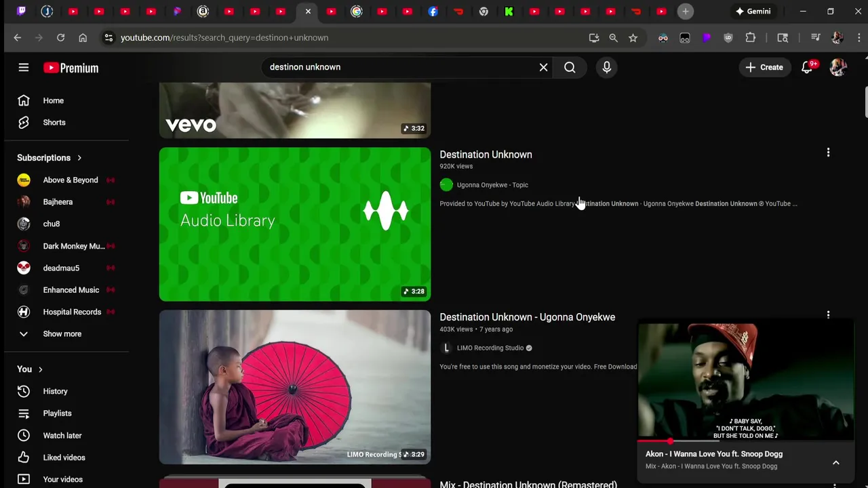Open 'Akon - I Wanna Love You' miniplayer title
This screenshot has height=488, width=868.
click(714, 454)
